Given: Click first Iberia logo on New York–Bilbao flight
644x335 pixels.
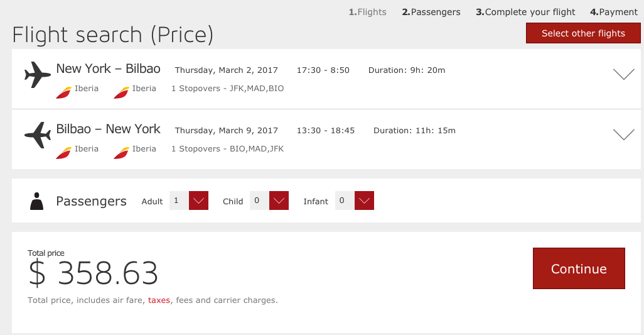Looking at the screenshot, I should pos(63,92).
